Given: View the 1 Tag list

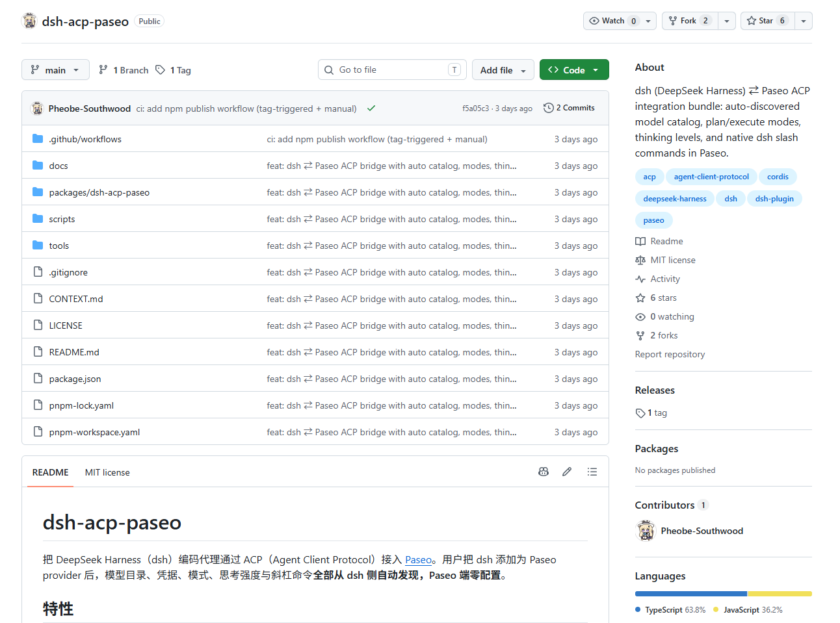Looking at the screenshot, I should pos(174,70).
